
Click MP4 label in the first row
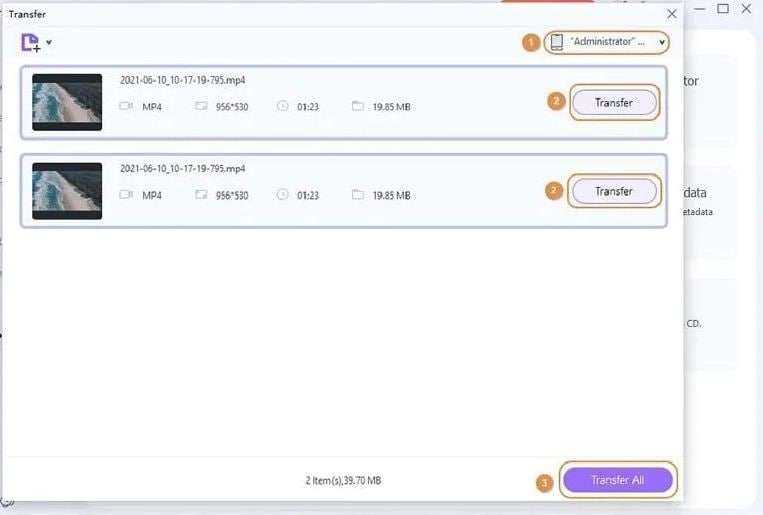152,107
